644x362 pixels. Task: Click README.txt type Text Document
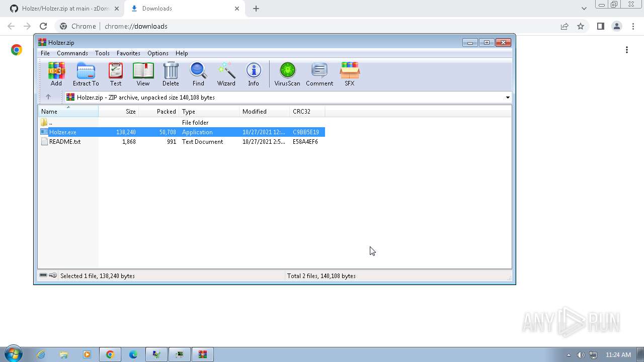pos(202,142)
